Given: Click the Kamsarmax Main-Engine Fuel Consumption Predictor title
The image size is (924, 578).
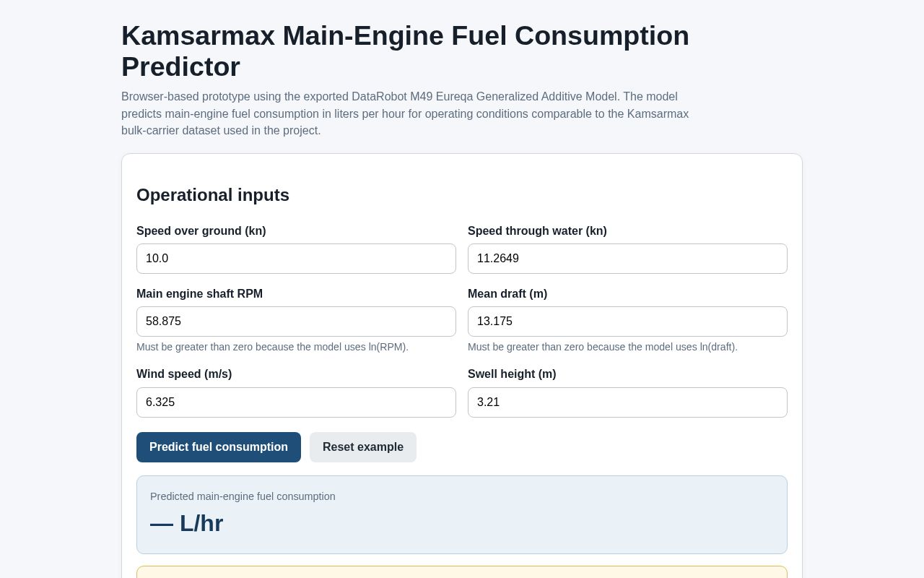Looking at the screenshot, I should pos(405,51).
